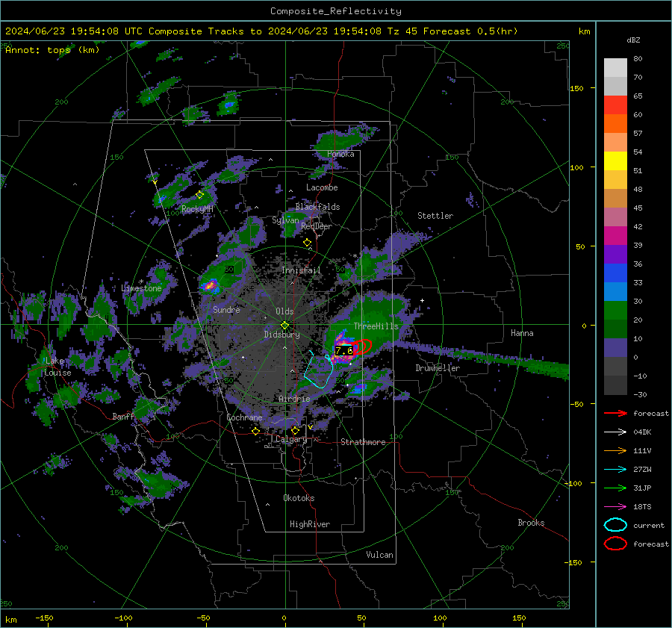
Task: Click the yellow diamond marker above Calgary
Action: [295, 430]
